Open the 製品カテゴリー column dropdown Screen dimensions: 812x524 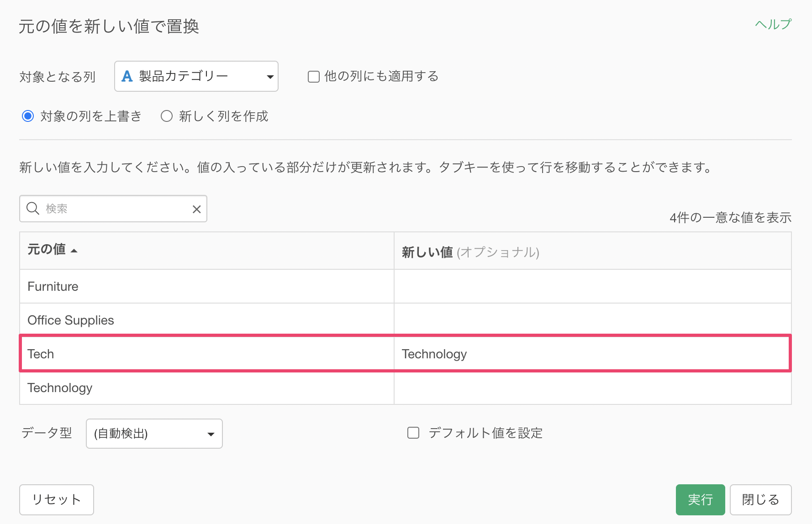[196, 76]
